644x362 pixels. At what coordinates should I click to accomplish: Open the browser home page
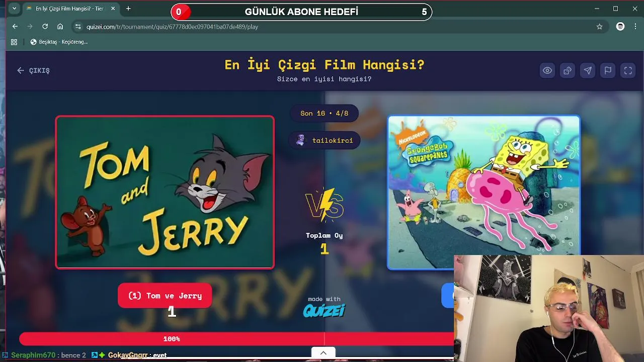60,27
